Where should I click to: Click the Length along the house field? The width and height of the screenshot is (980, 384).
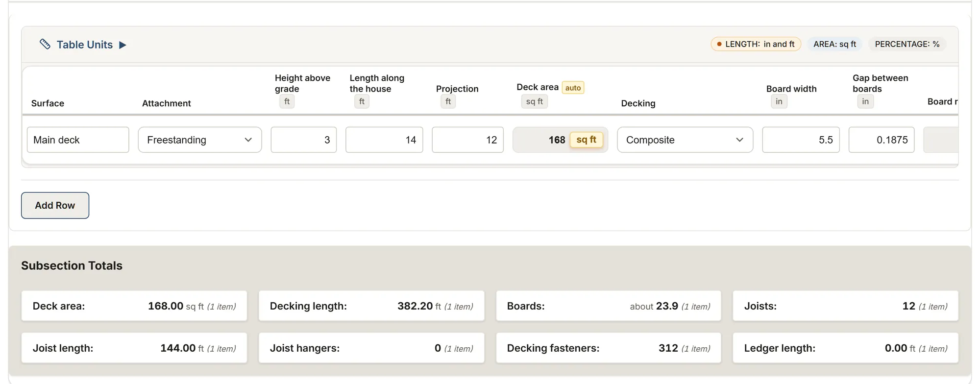point(384,140)
